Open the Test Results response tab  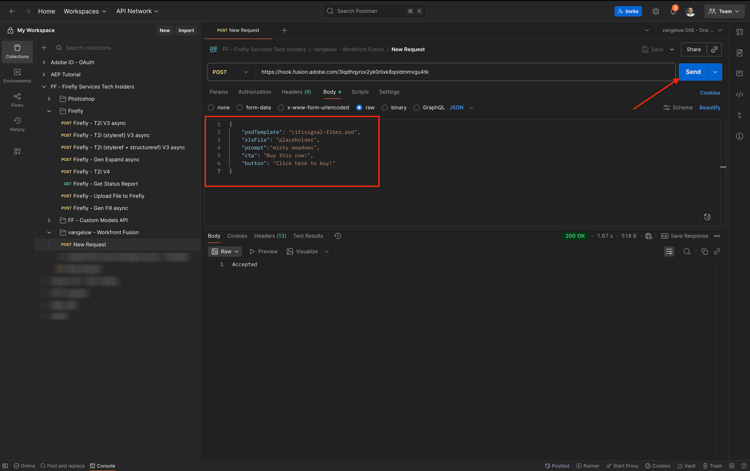(308, 236)
